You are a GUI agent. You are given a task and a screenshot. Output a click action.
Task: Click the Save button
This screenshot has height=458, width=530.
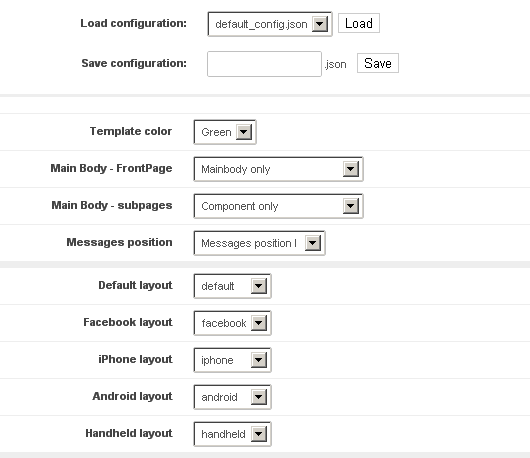tap(378, 63)
